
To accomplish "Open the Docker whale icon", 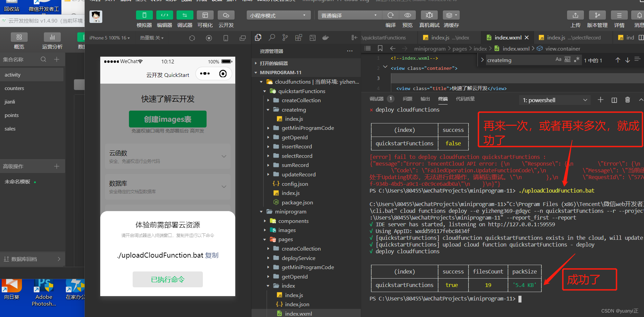I will pos(326,37).
